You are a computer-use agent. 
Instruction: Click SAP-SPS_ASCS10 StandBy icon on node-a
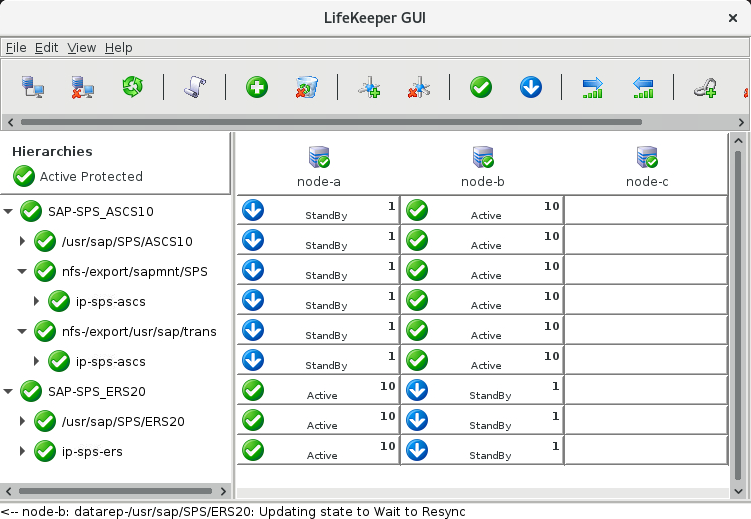pyautogui.click(x=253, y=210)
